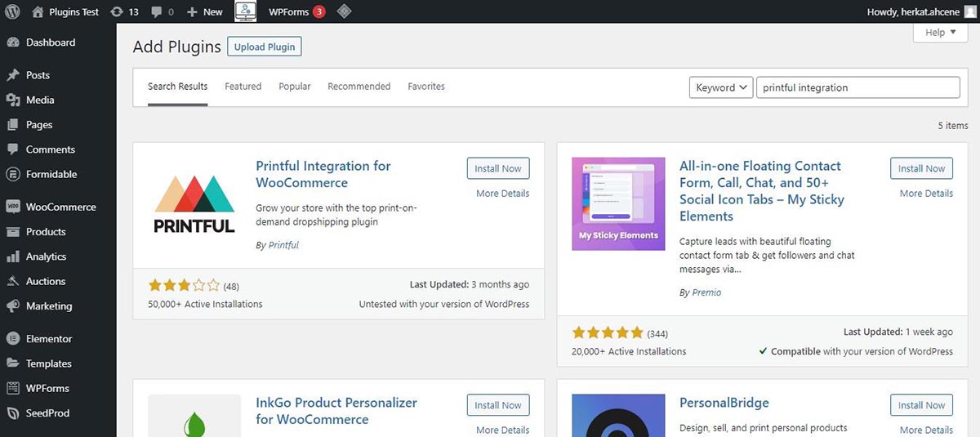The height and width of the screenshot is (437, 980).
Task: Select the Favorites tab
Action: [x=426, y=87]
